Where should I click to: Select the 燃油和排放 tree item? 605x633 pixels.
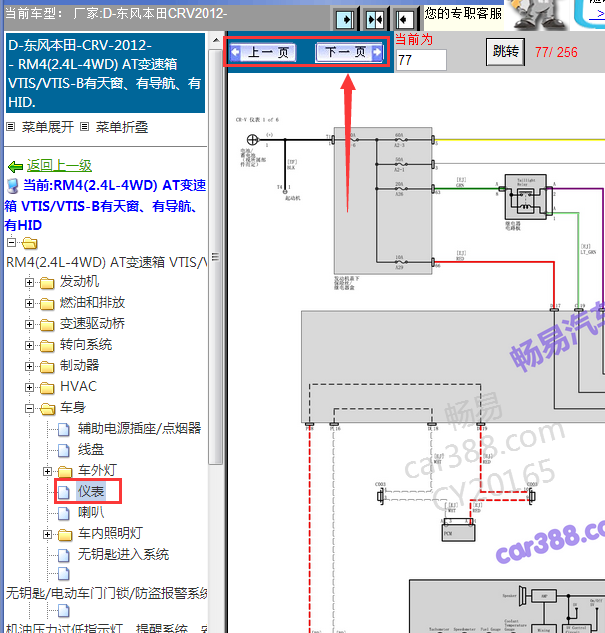coord(92,302)
